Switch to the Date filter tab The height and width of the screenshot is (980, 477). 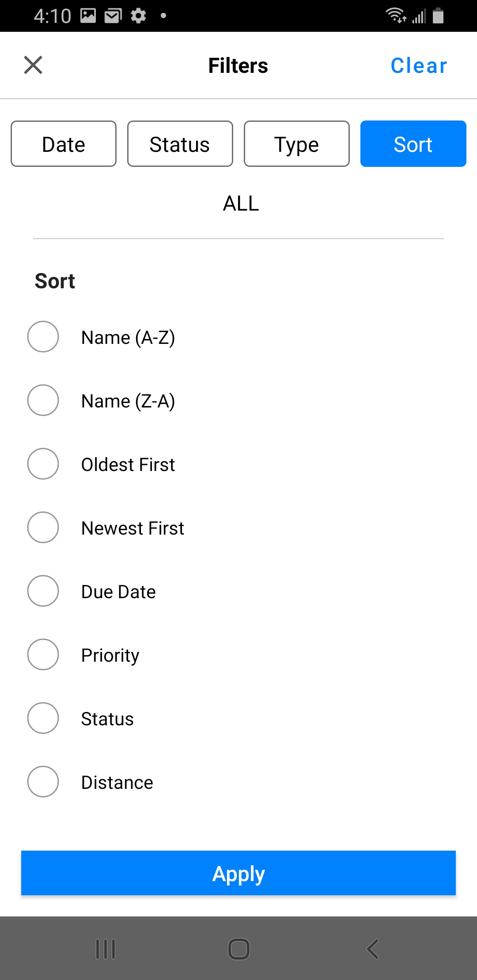[64, 144]
